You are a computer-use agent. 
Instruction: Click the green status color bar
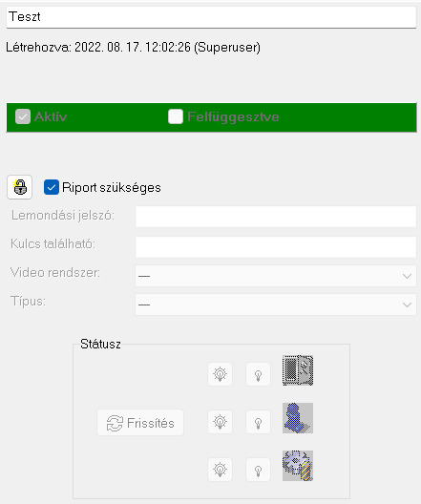(212, 117)
